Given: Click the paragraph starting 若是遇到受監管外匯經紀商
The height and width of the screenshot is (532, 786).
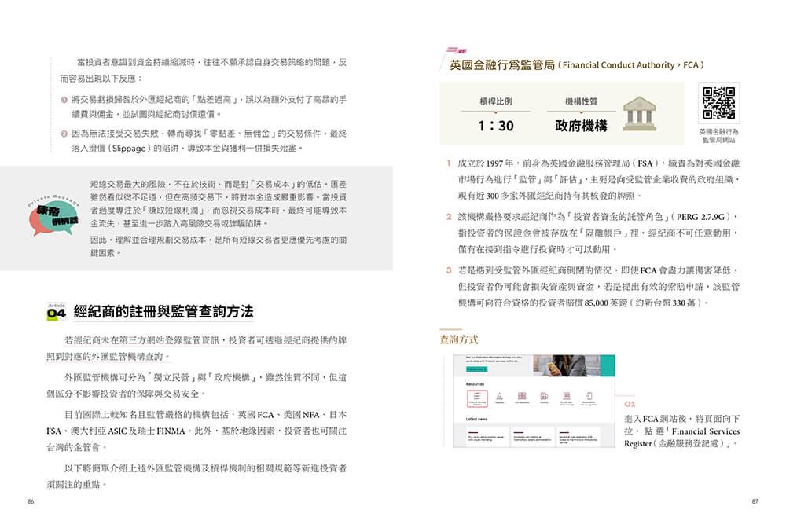Looking at the screenshot, I should coord(598,287).
